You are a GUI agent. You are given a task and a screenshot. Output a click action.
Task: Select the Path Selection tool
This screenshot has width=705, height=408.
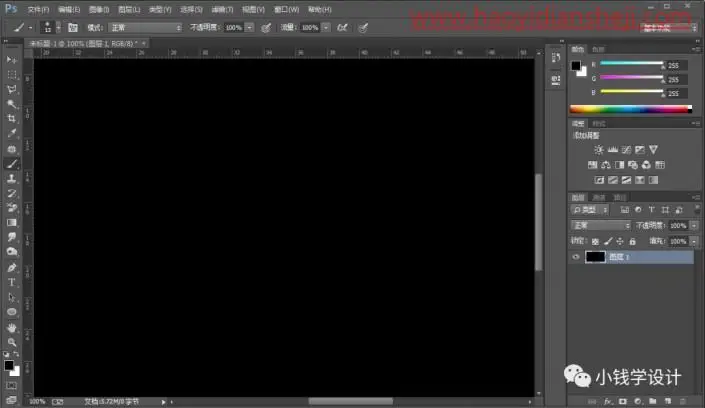tap(12, 297)
